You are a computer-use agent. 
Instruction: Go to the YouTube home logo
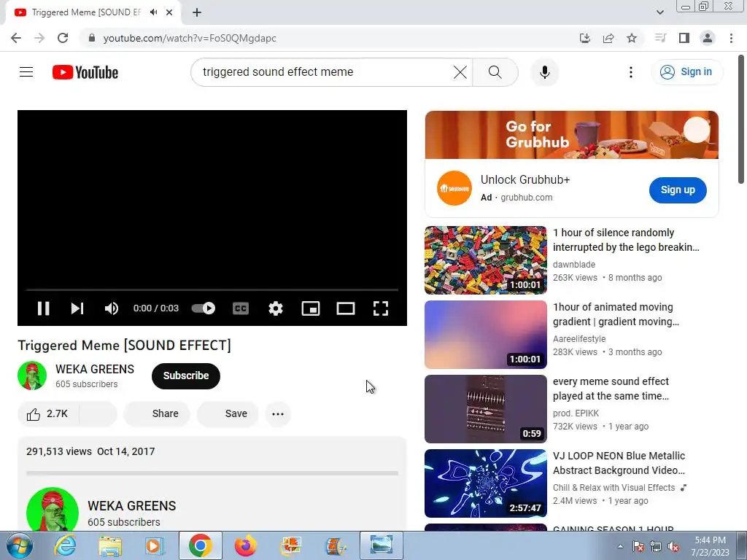pyautogui.click(x=85, y=72)
